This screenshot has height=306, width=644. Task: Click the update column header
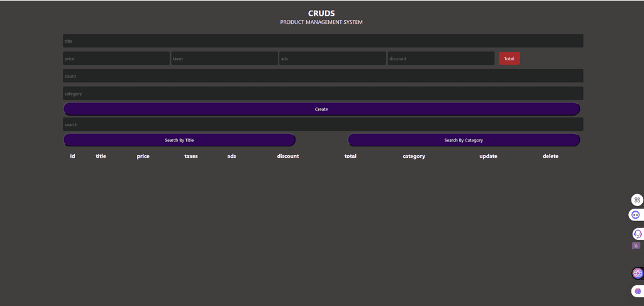click(x=488, y=156)
